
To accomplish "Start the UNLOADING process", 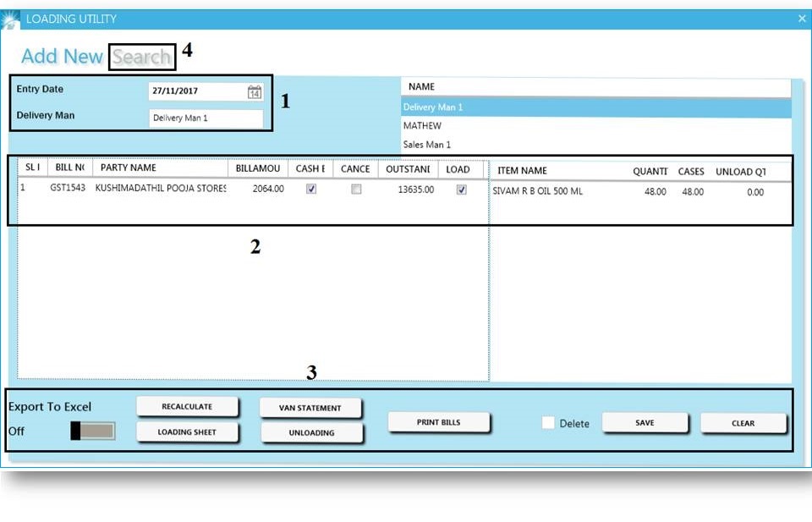I will point(311,432).
